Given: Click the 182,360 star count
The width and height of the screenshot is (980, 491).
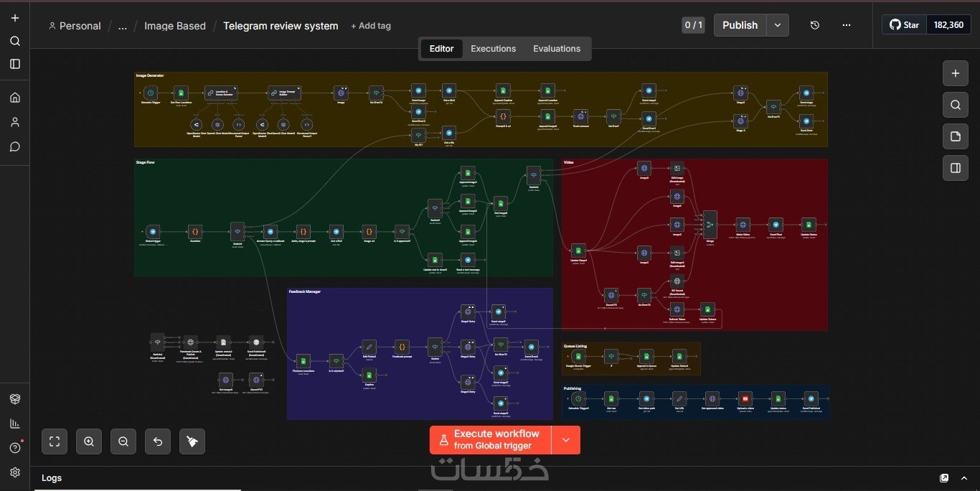Looking at the screenshot, I should tap(948, 24).
